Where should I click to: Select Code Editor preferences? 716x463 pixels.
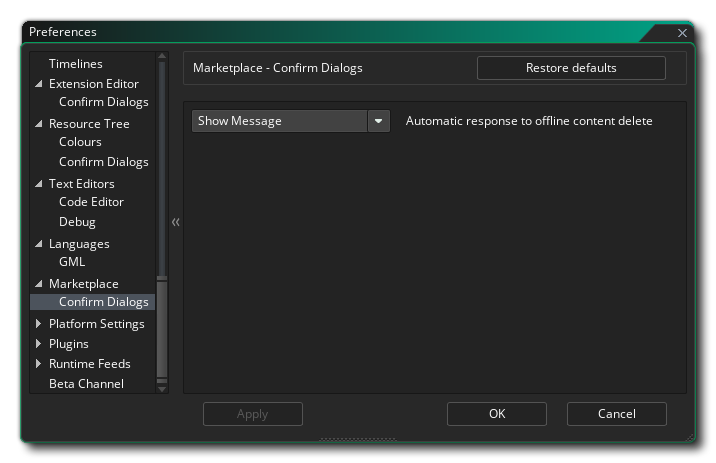pyautogui.click(x=91, y=202)
